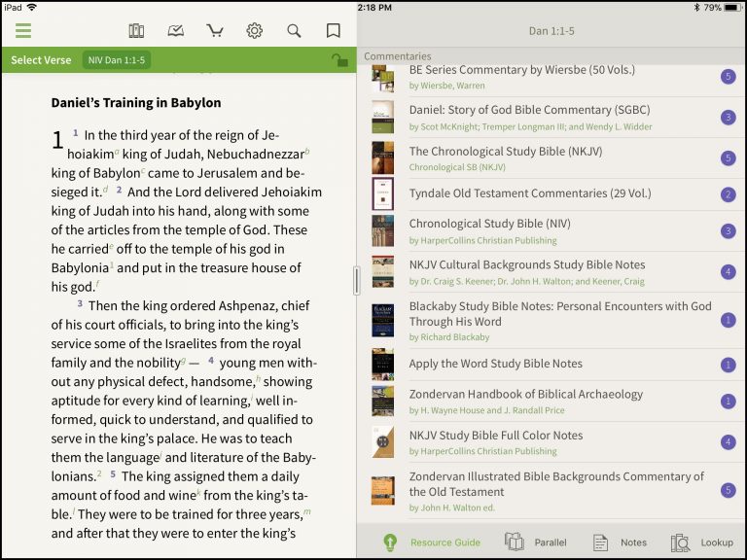
Task: Open the store shopping cart
Action: coord(215,31)
